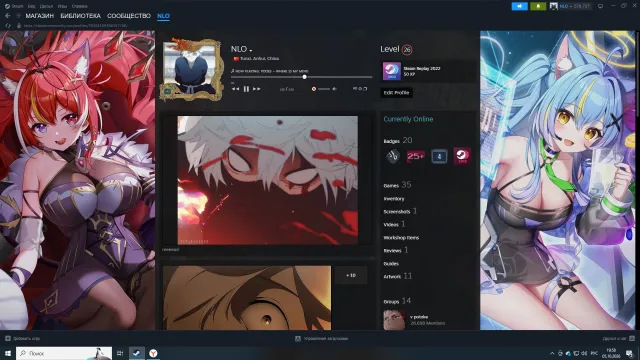Open the downloads manager icon in bottom bar
640x360 pixels.
(x=298, y=338)
